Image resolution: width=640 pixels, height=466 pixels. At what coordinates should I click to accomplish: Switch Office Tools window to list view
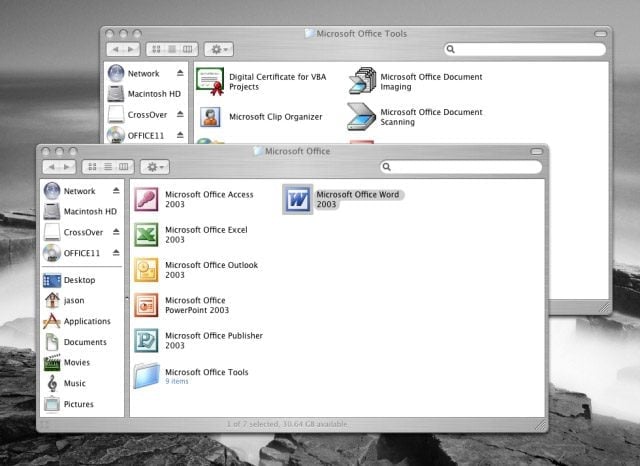[x=172, y=49]
